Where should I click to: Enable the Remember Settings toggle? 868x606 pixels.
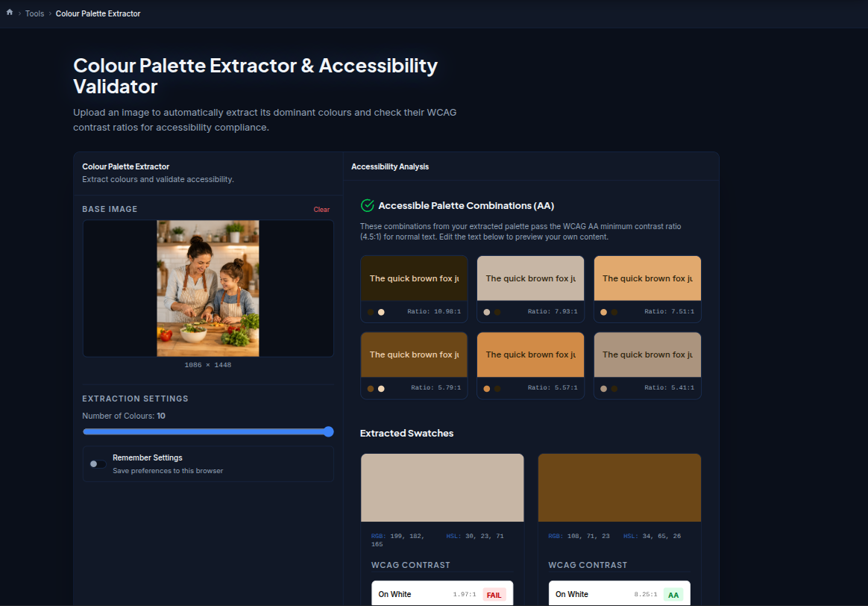pyautogui.click(x=98, y=463)
